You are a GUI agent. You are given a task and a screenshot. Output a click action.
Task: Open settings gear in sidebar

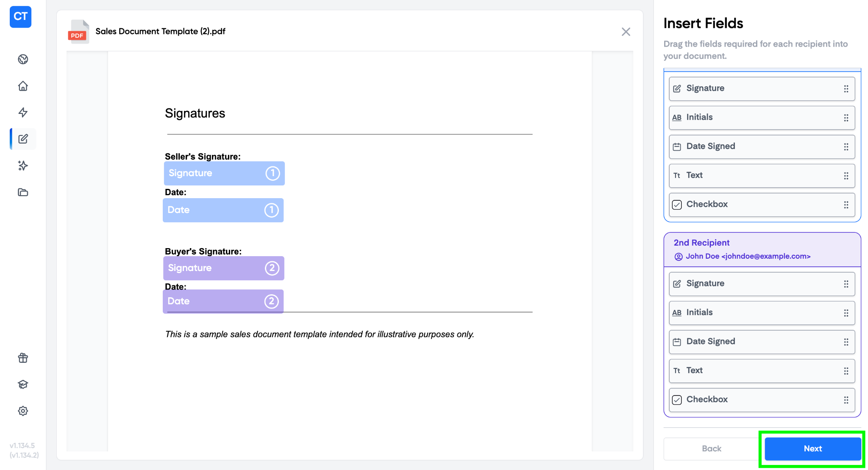click(23, 411)
